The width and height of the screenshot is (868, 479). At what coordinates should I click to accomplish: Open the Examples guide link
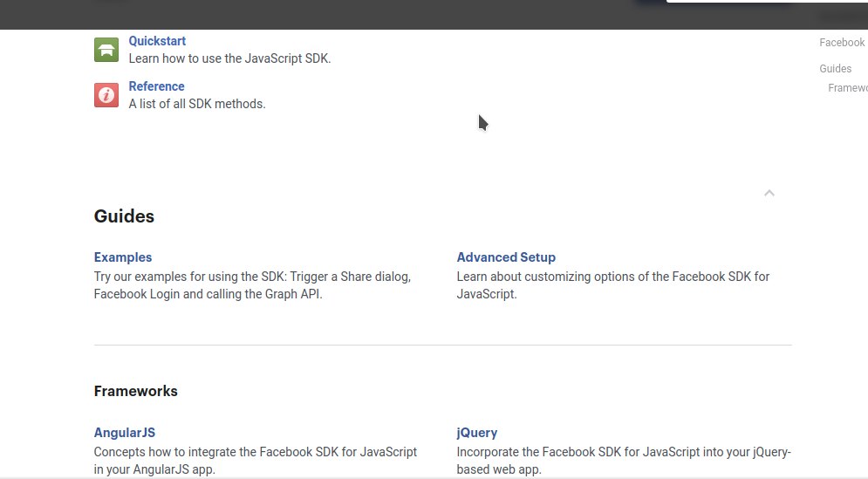(123, 257)
